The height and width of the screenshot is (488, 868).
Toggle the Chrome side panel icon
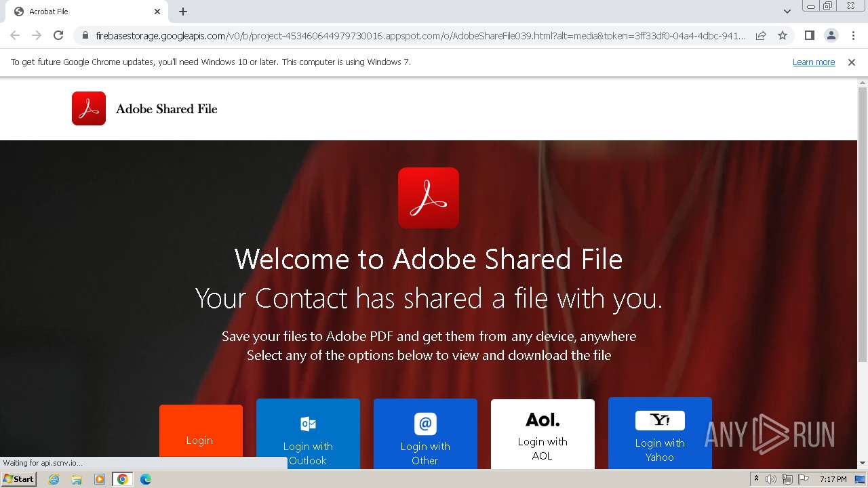(809, 35)
